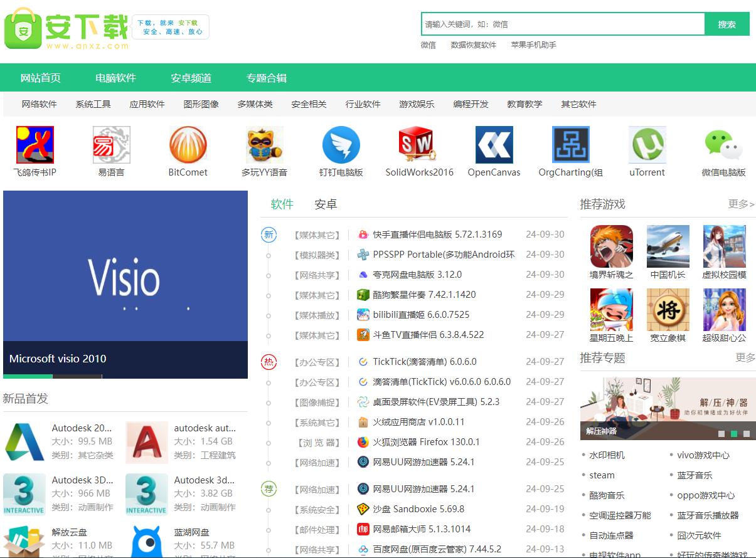This screenshot has height=558, width=756.
Task: Click the 蓝湖网盘 blue monster icon
Action: coord(147,542)
